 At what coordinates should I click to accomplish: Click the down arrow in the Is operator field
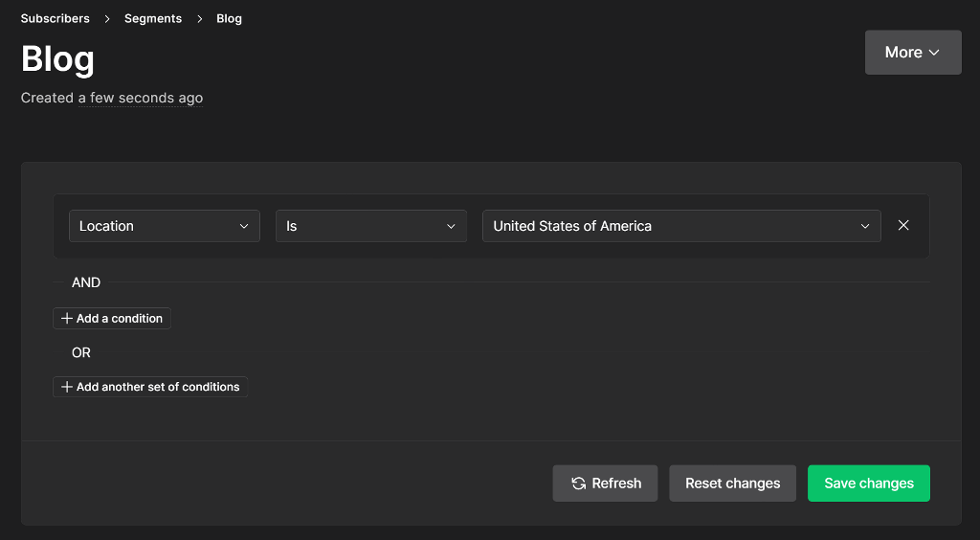point(451,227)
